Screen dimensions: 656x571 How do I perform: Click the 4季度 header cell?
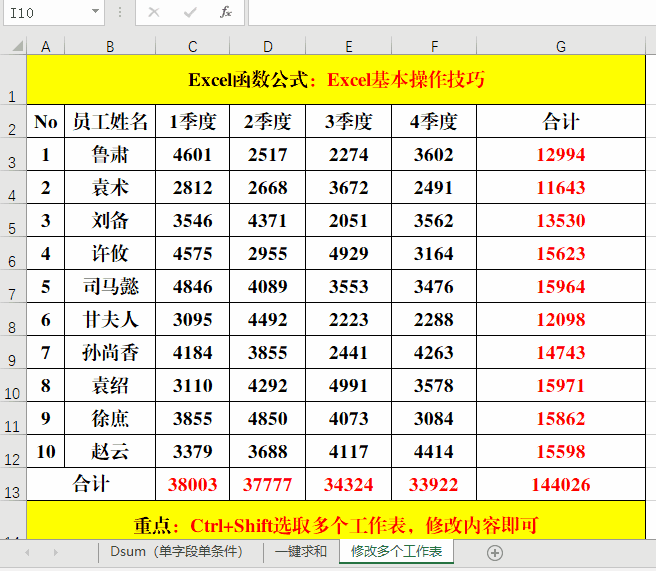click(x=434, y=121)
